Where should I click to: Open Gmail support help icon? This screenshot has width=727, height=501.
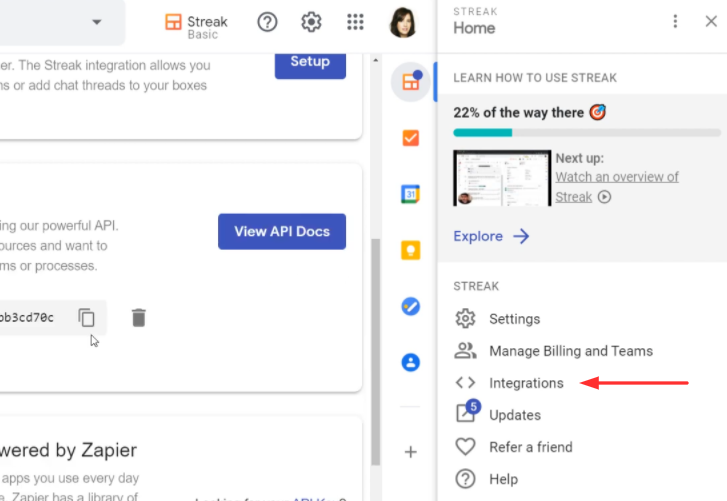(267, 22)
